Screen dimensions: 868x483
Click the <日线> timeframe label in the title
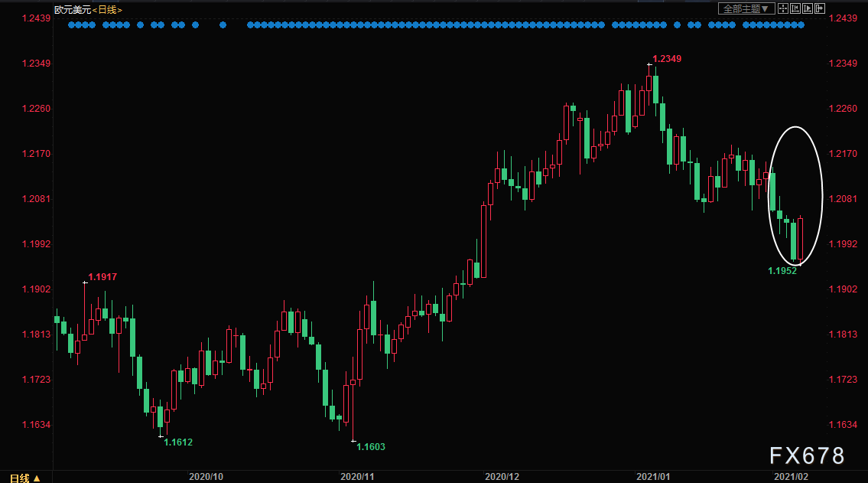pos(106,9)
